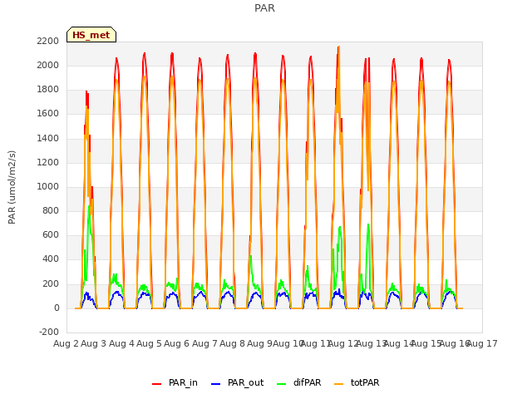532x399 pixels.
Task: Click the blue PAR_out legend marker
Action: tap(215, 384)
